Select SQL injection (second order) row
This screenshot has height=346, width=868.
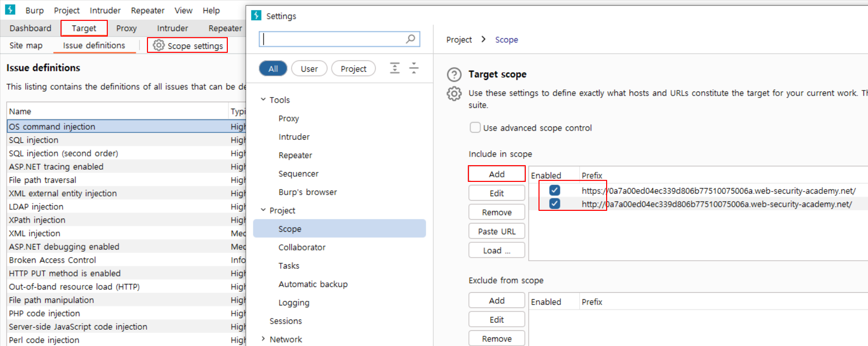coord(126,153)
